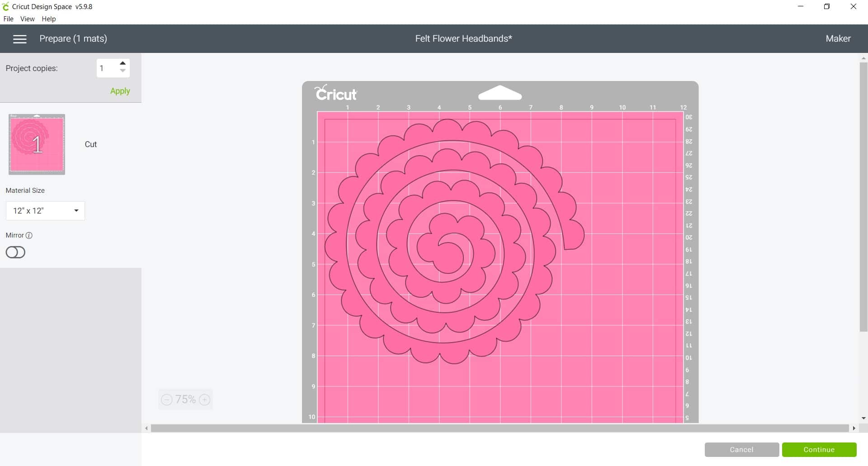Click the Mirror info icon
This screenshot has height=466, width=868.
click(29, 235)
